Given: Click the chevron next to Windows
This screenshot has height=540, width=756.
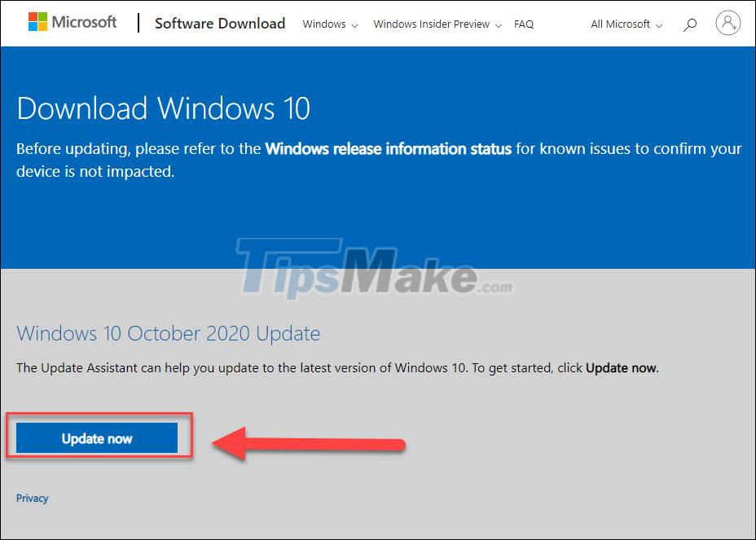Looking at the screenshot, I should tap(355, 25).
